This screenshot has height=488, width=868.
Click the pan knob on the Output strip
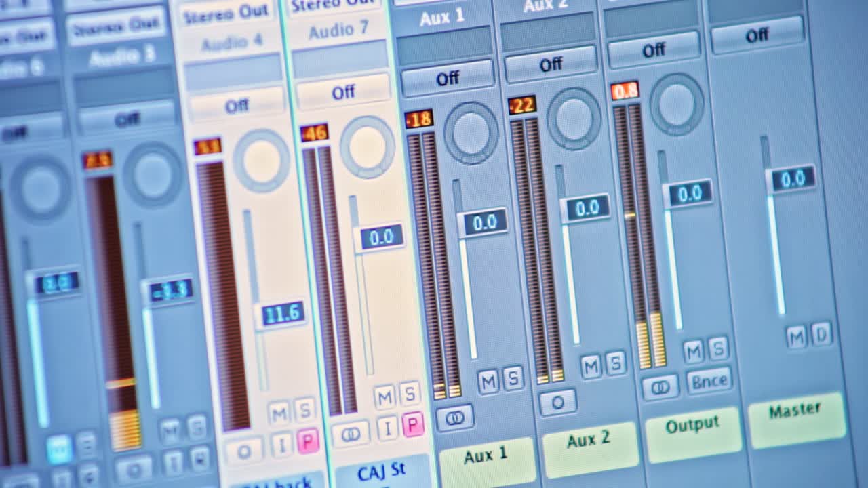pos(677,104)
